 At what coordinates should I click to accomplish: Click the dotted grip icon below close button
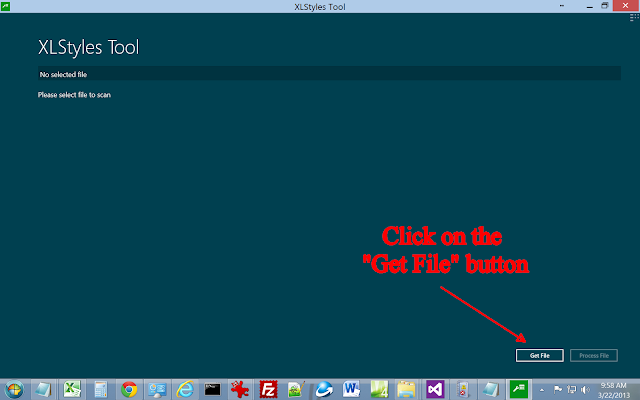point(634,18)
